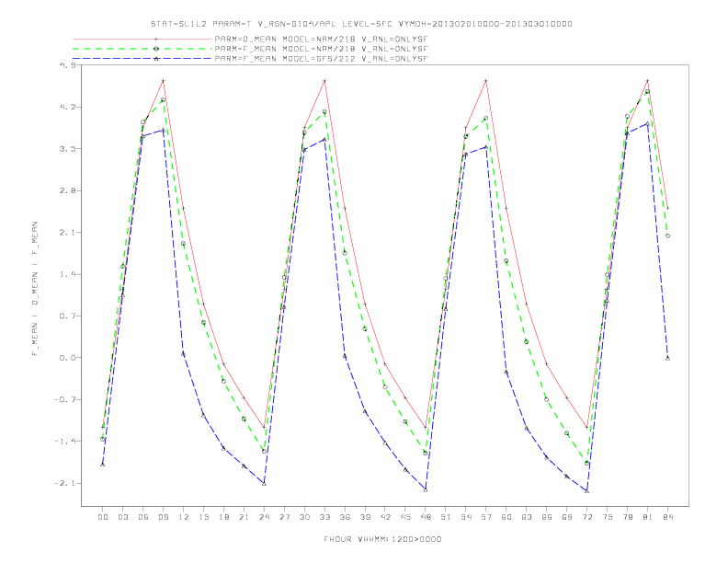Click x-axis tick label 60
The image size is (728, 563).
coord(506,517)
